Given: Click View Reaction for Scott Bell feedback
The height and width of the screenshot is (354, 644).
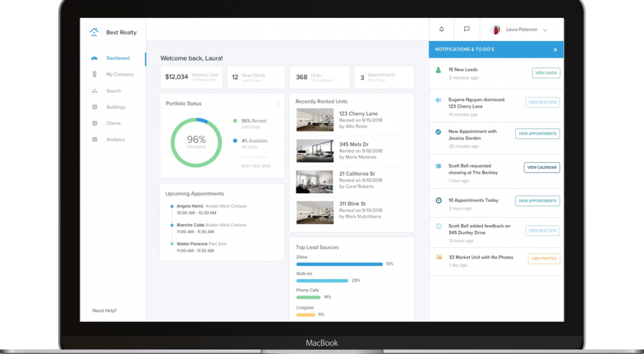Looking at the screenshot, I should tap(542, 231).
